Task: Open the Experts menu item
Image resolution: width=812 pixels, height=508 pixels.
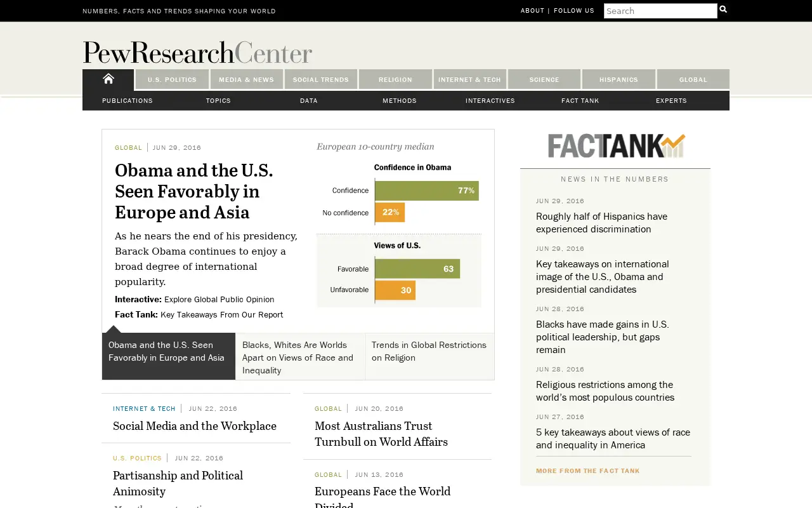Action: 671,100
